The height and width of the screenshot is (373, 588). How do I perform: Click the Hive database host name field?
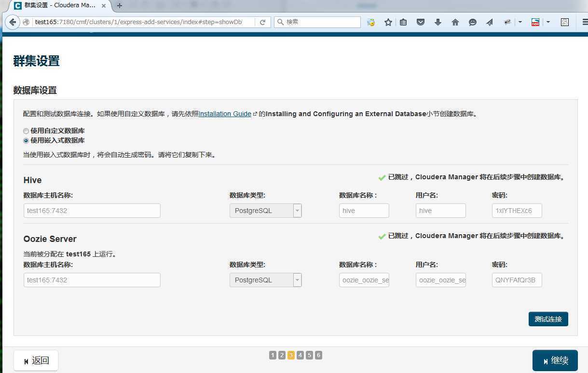pos(92,211)
